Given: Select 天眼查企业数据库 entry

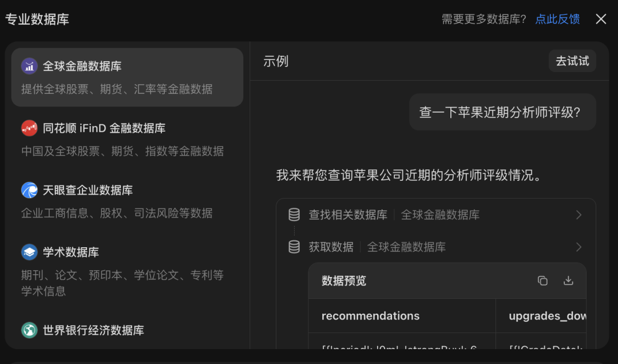Looking at the screenshot, I should tap(127, 201).
